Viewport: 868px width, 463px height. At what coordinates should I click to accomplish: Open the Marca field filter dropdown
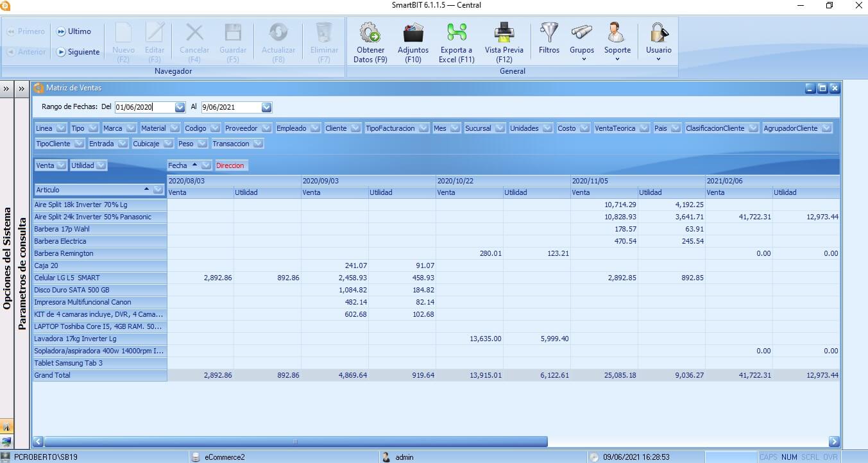coord(131,128)
